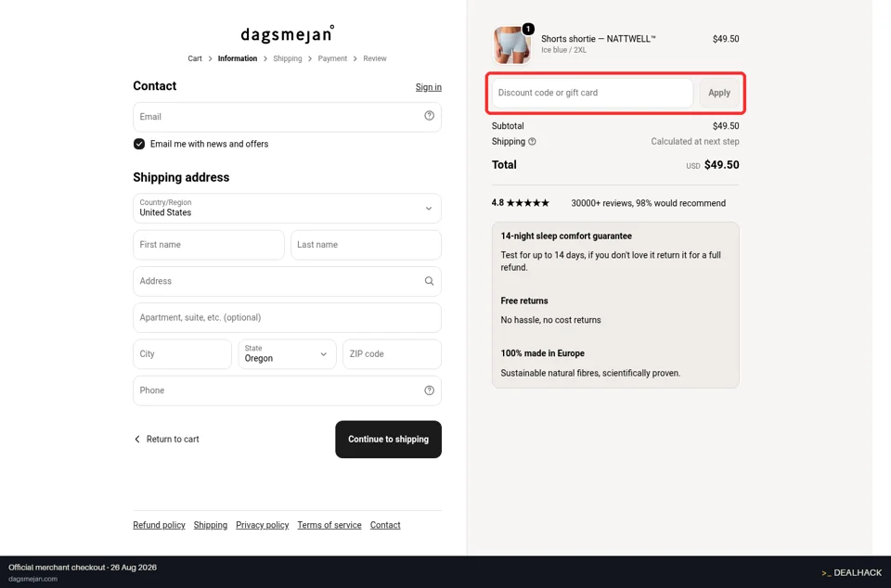This screenshot has width=891, height=588.
Task: Focus the Last name field
Action: point(366,245)
